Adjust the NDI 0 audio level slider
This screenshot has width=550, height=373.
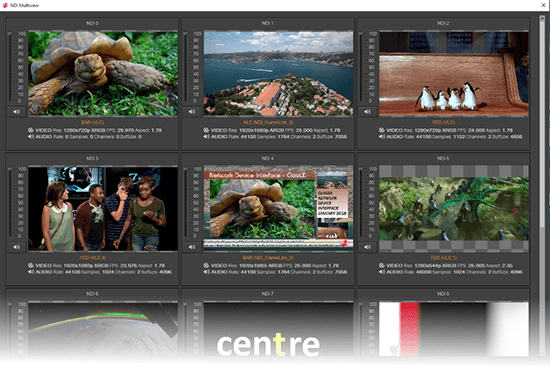pyautogui.click(x=10, y=67)
